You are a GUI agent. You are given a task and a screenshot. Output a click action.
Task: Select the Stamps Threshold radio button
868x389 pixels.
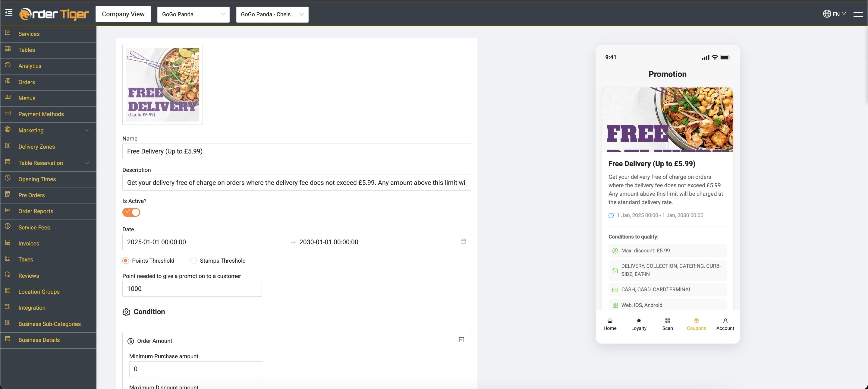tap(194, 261)
